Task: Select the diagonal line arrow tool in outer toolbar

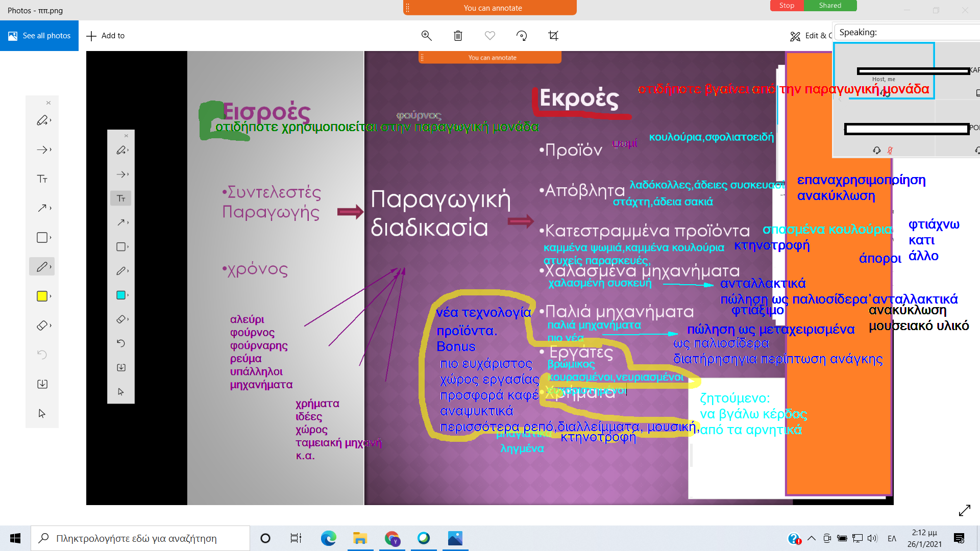Action: (42, 208)
